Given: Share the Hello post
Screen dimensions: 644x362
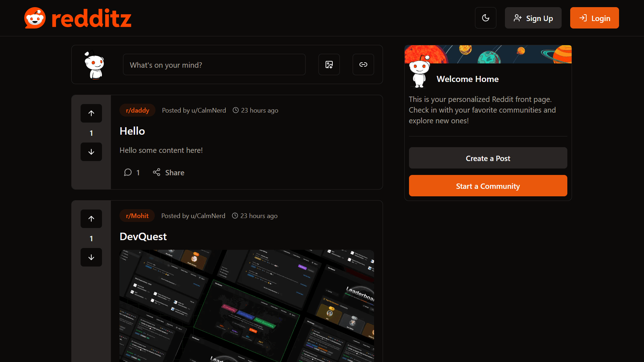Looking at the screenshot, I should [169, 172].
